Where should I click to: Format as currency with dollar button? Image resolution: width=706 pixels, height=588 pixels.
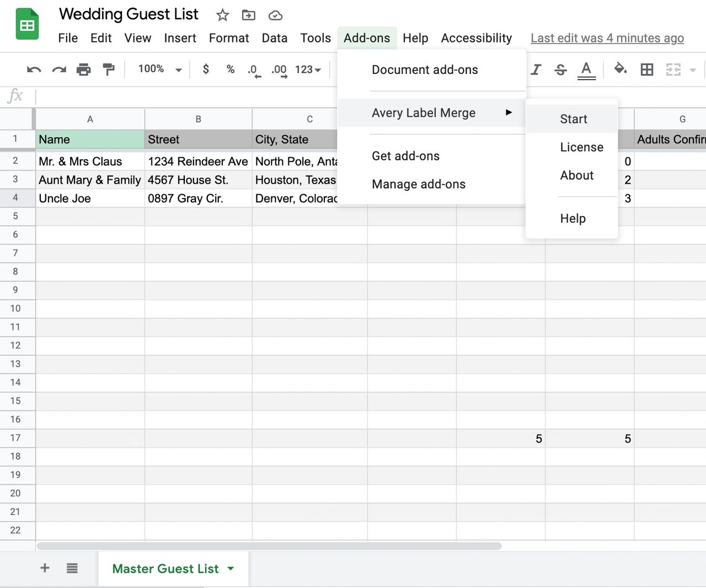[x=206, y=70]
